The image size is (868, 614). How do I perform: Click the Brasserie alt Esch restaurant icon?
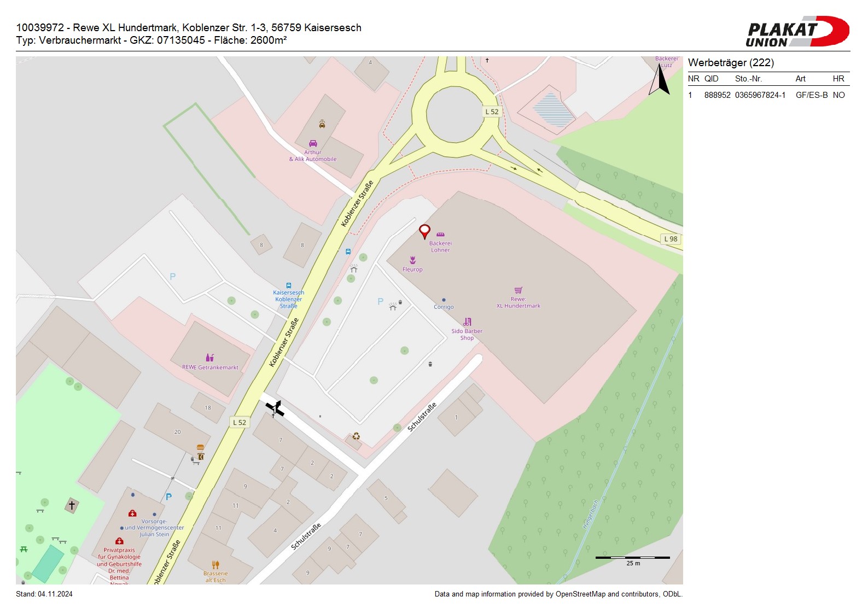tap(215, 564)
